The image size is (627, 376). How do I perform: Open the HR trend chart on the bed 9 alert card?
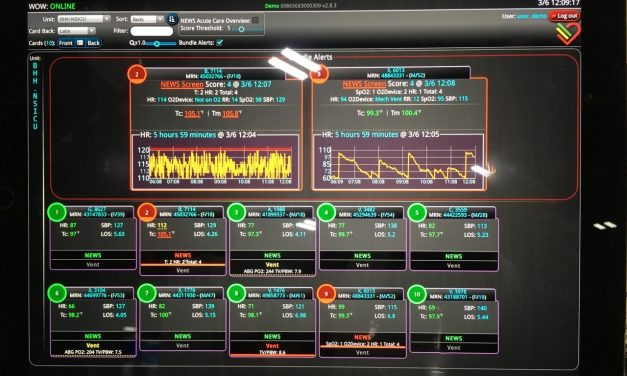(x=398, y=161)
